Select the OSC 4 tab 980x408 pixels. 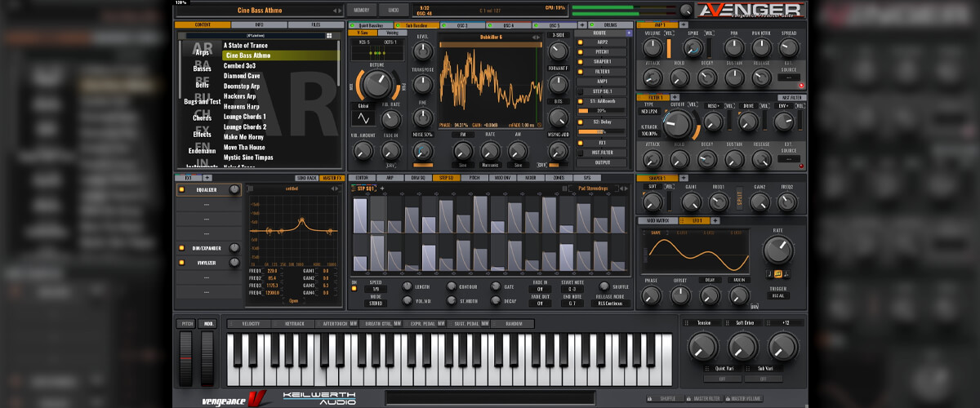pyautogui.click(x=508, y=25)
